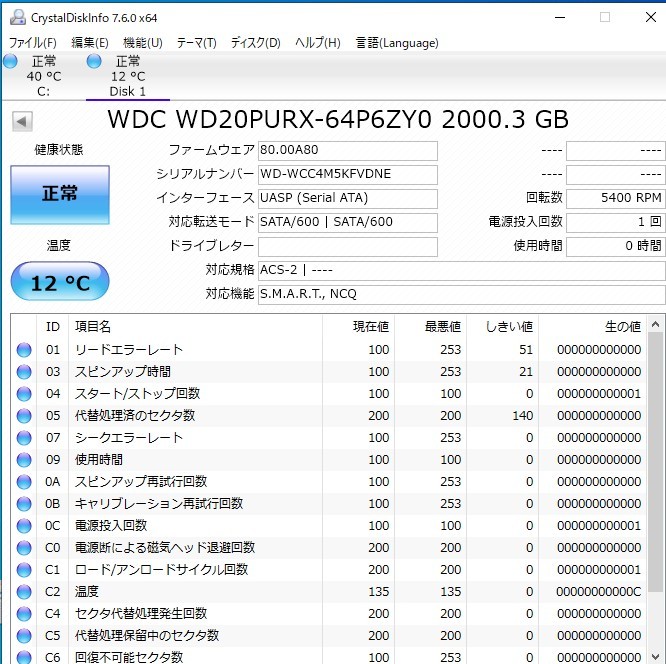The image size is (666, 664).
Task: Click the transfer mode field SATA/600
Action: coord(347,223)
